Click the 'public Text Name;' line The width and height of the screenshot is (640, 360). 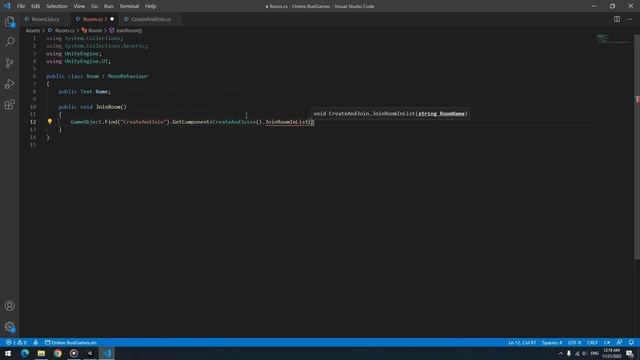84,91
